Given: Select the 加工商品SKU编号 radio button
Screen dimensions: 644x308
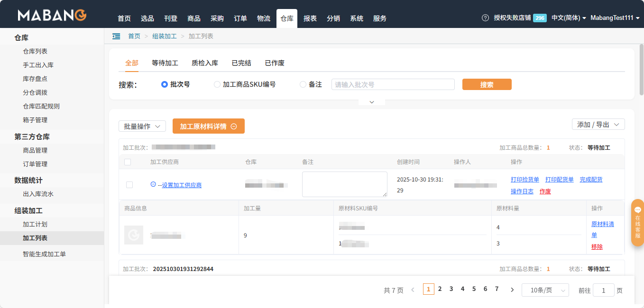Looking at the screenshot, I should [x=217, y=84].
